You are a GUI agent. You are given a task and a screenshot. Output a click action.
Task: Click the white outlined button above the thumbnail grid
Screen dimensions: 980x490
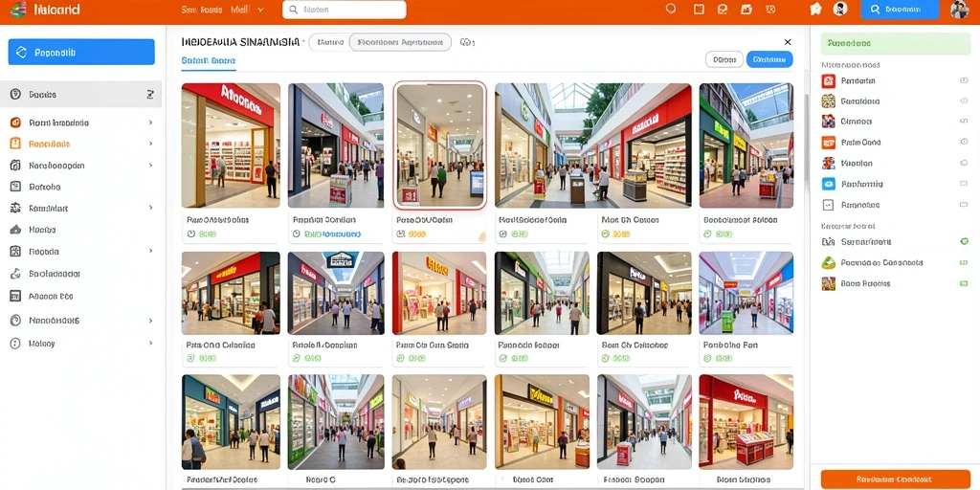coord(724,59)
